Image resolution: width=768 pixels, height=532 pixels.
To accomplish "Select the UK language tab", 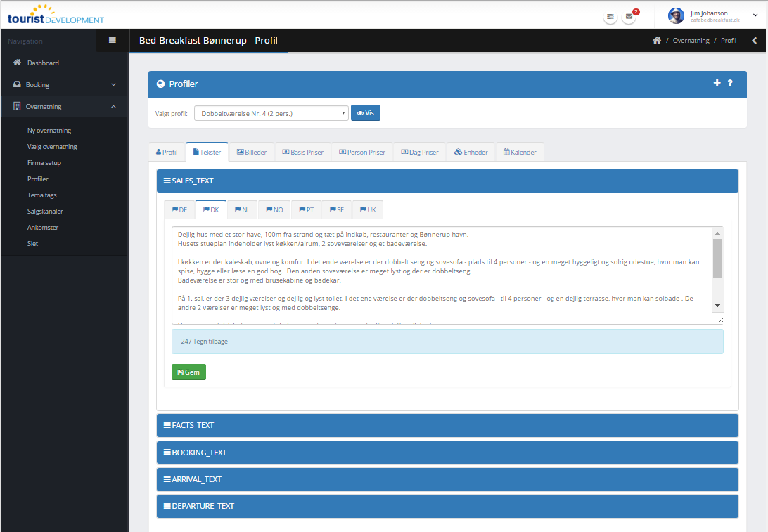I will [368, 210].
